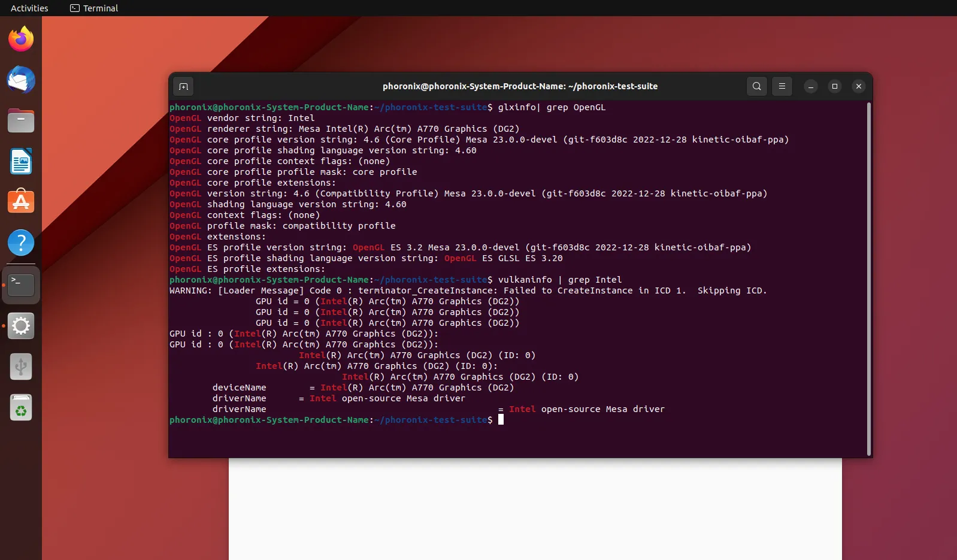This screenshot has width=957, height=560.
Task: Click the first driverName line
Action: pos(339,398)
